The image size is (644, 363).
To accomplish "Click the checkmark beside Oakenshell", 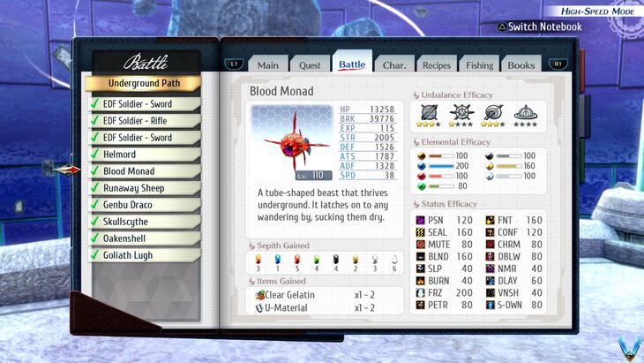I will (95, 238).
